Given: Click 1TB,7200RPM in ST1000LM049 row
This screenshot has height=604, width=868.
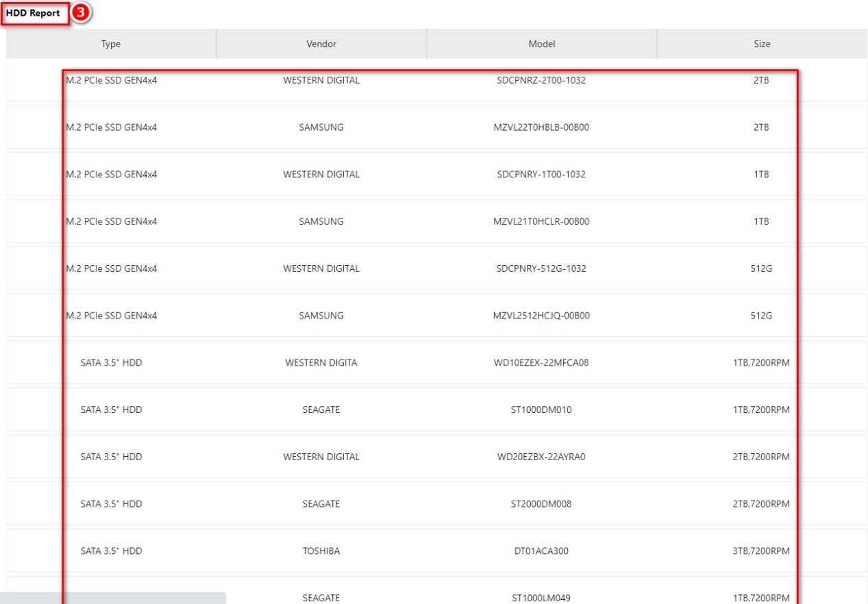Looking at the screenshot, I should 761,598.
